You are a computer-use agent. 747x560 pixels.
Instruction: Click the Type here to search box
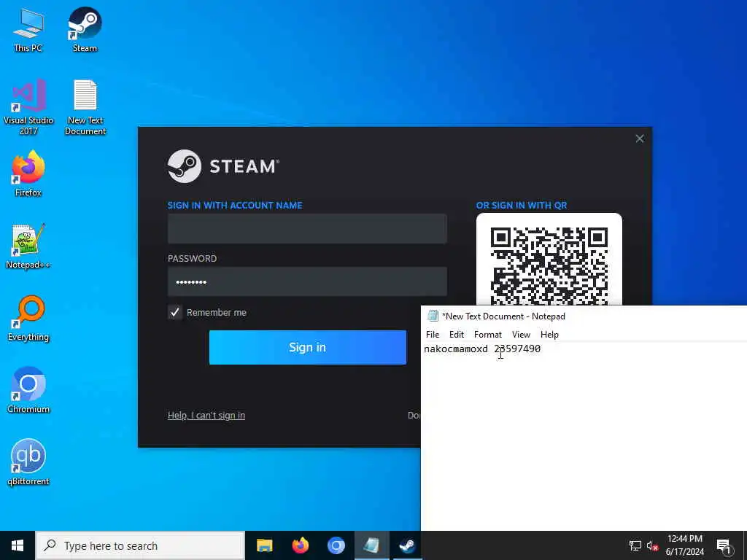pyautogui.click(x=141, y=545)
